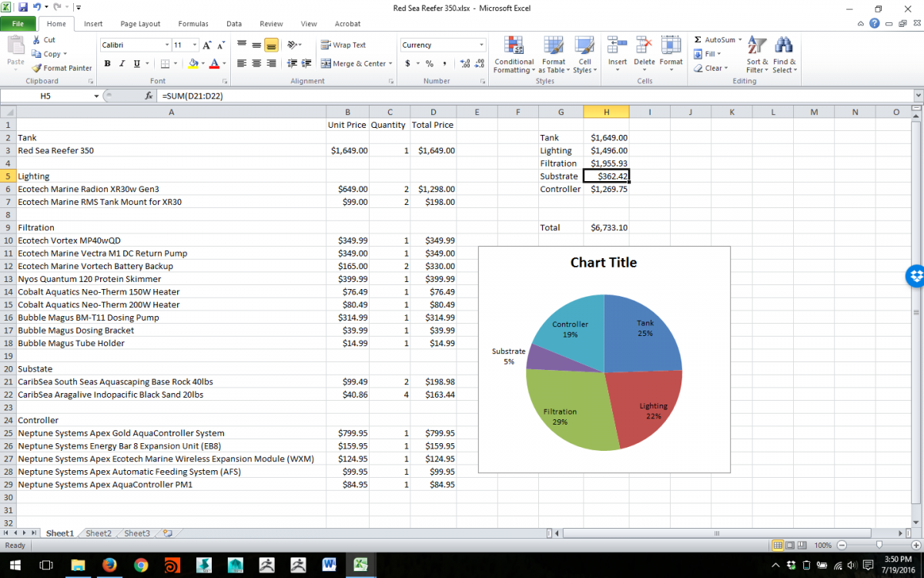Switch to the Insert ribbon tab

93,24
